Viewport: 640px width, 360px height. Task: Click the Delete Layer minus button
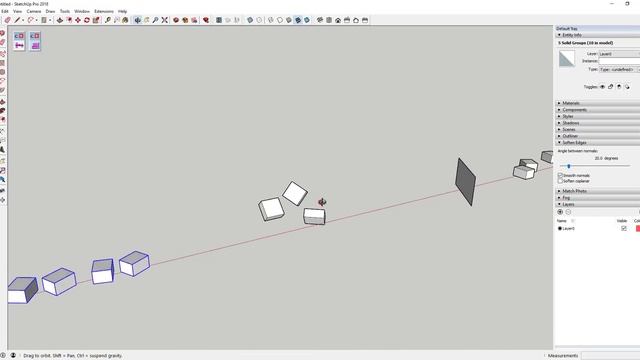point(568,212)
